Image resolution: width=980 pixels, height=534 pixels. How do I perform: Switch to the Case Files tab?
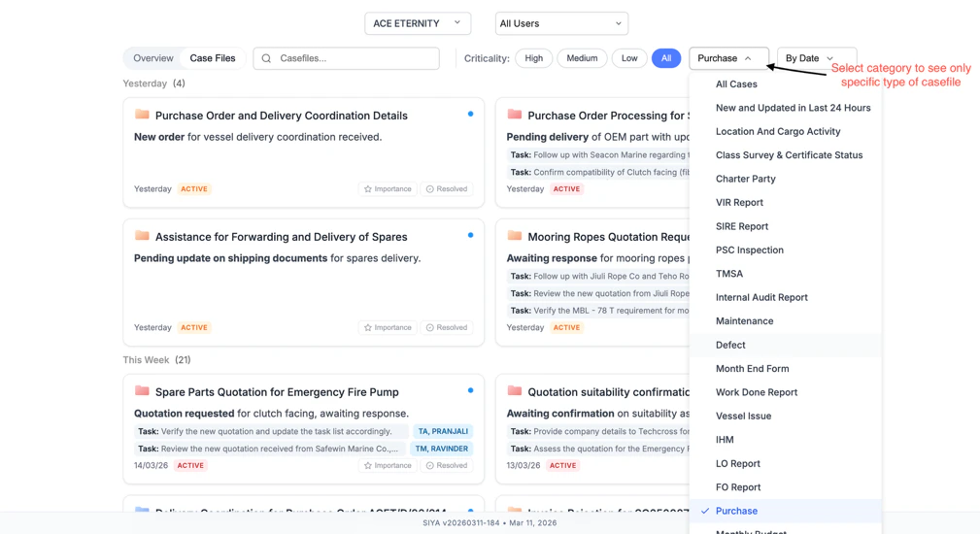[213, 58]
